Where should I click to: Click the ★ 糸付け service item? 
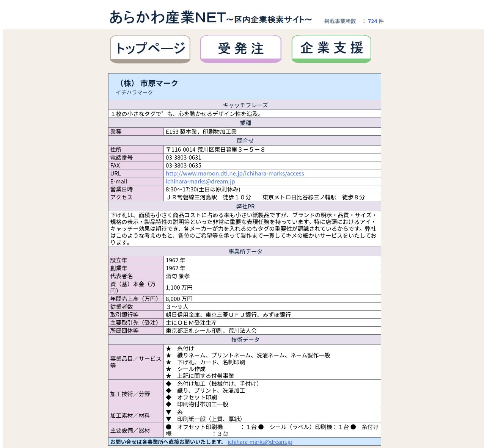pos(180,349)
